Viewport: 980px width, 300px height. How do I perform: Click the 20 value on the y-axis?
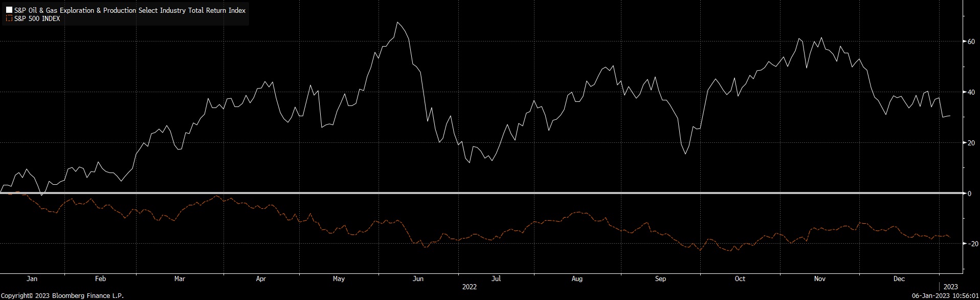[x=971, y=143]
